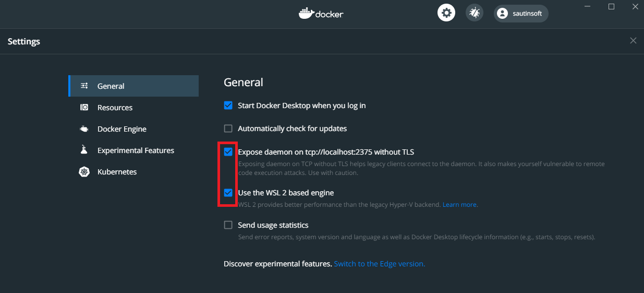Image resolution: width=644 pixels, height=293 pixels.
Task: Open settings via the gear icon
Action: (446, 13)
